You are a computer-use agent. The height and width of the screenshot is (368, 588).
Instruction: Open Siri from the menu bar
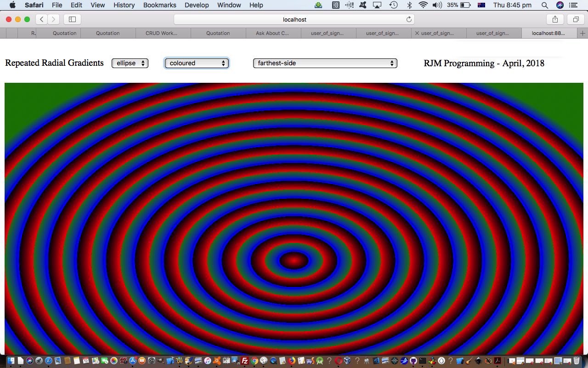(560, 5)
